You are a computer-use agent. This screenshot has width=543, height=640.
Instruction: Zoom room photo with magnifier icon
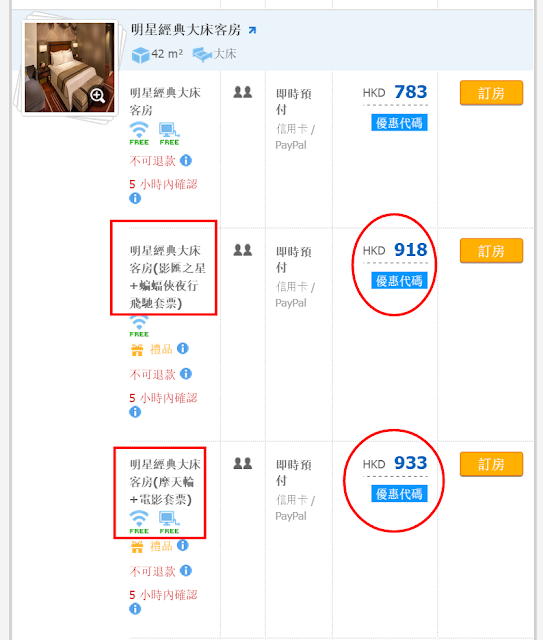pyautogui.click(x=98, y=96)
